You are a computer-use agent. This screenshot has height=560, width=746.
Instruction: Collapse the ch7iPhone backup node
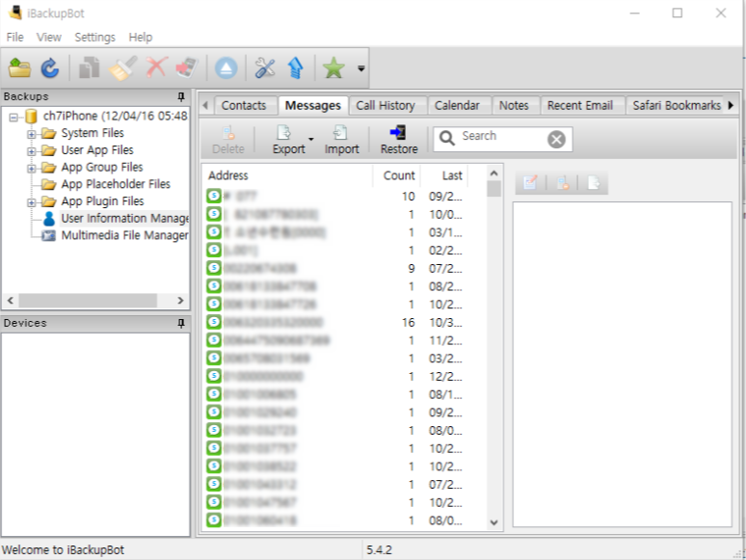coord(13,117)
